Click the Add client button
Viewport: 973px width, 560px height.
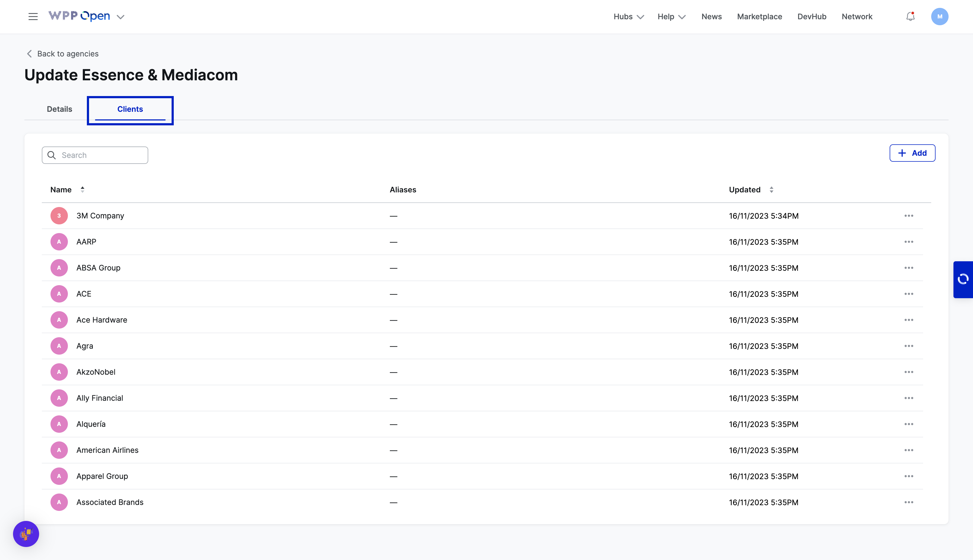pos(912,153)
